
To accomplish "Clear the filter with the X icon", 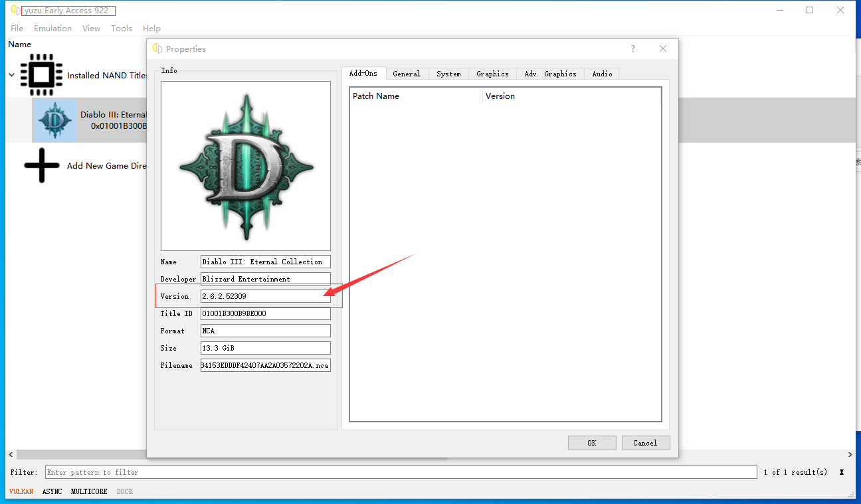I will 842,472.
